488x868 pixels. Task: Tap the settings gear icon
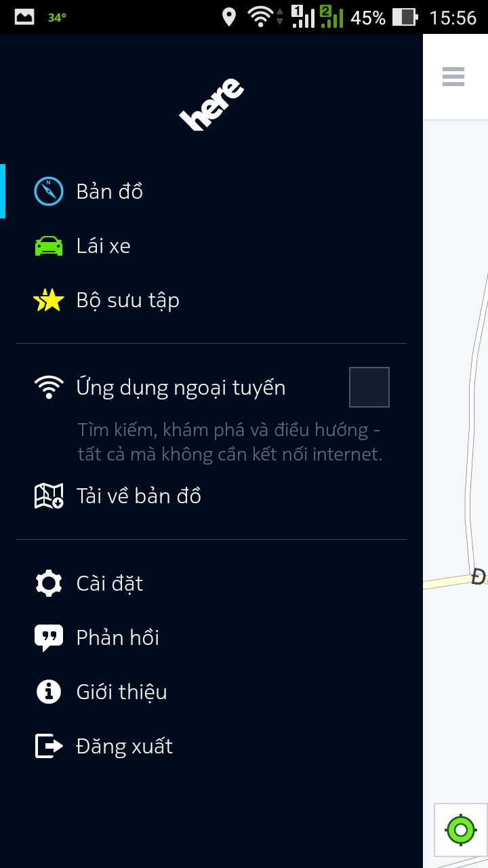(49, 583)
